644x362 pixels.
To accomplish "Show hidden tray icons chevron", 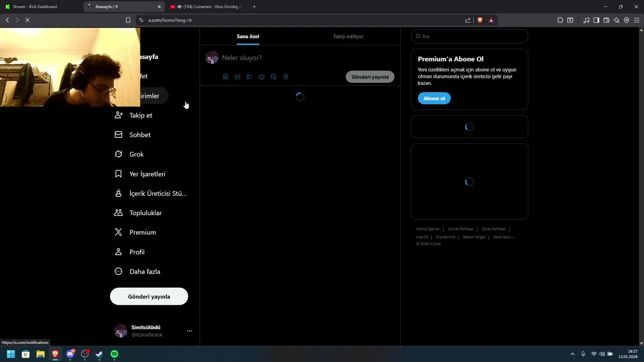I will point(572,354).
